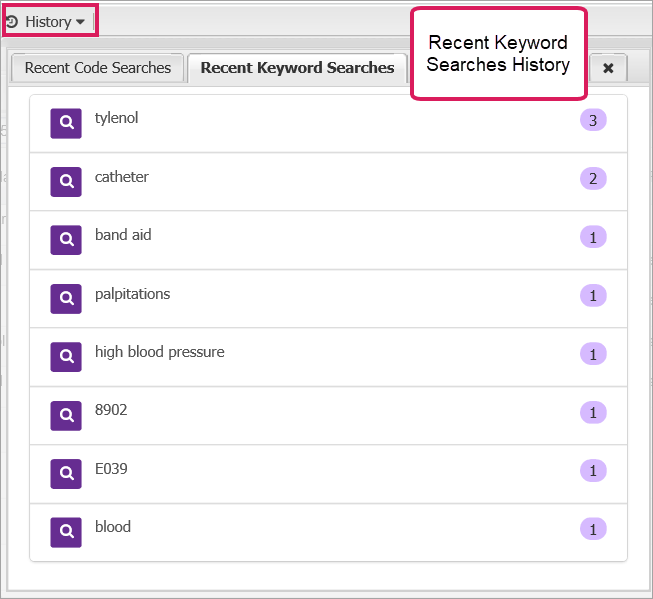Open the History dropdown menu
The width and height of the screenshot is (653, 599).
[x=49, y=21]
